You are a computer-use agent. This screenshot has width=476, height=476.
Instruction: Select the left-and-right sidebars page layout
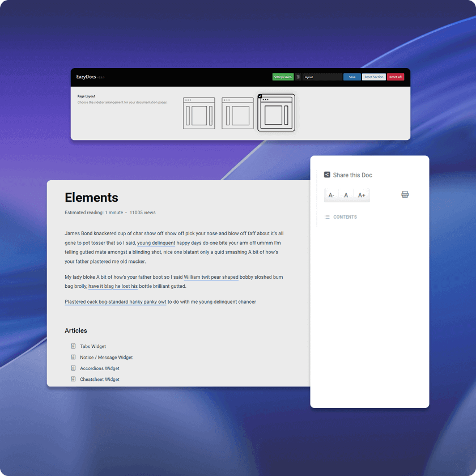199,113
